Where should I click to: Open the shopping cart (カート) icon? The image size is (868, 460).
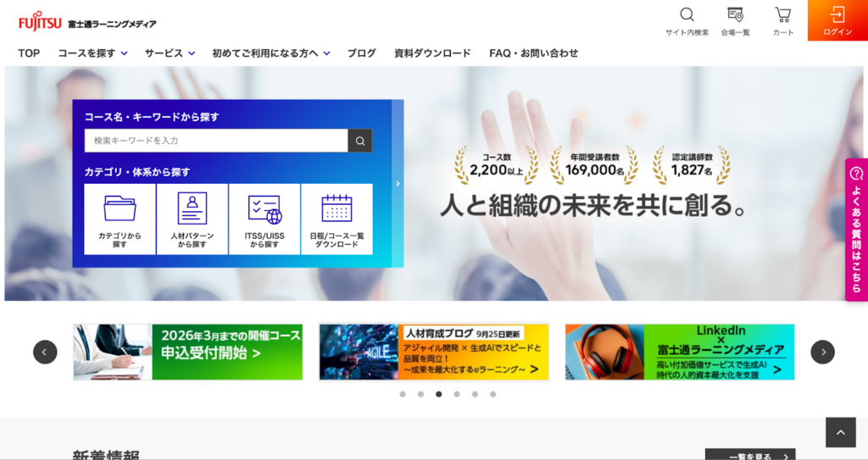(x=782, y=20)
